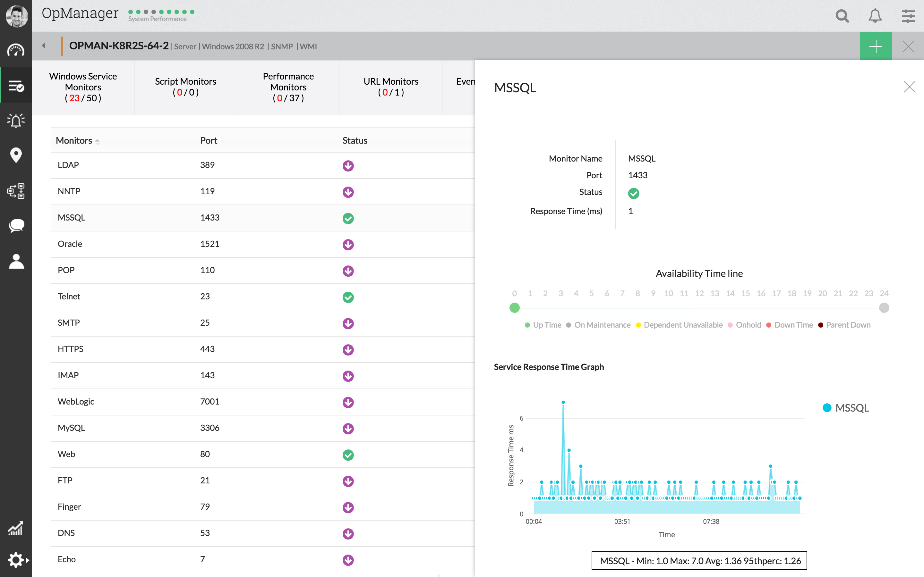The image size is (924, 577).
Task: Collapse header with the left arrow
Action: coord(44,46)
